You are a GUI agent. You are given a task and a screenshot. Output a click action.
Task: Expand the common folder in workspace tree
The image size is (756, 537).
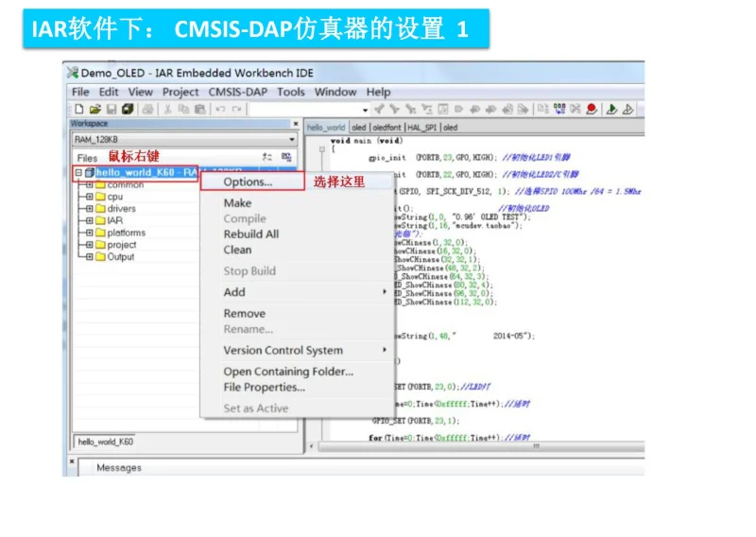click(x=89, y=184)
